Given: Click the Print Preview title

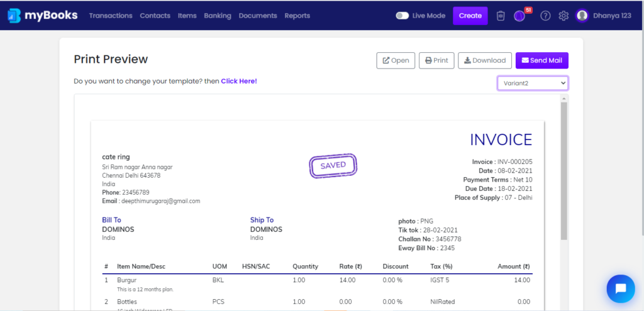Looking at the screenshot, I should click(111, 59).
